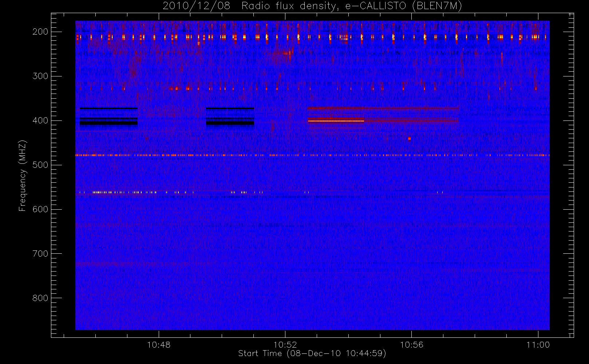
Task: Click the 800 frequency tick label
Action: (40, 298)
